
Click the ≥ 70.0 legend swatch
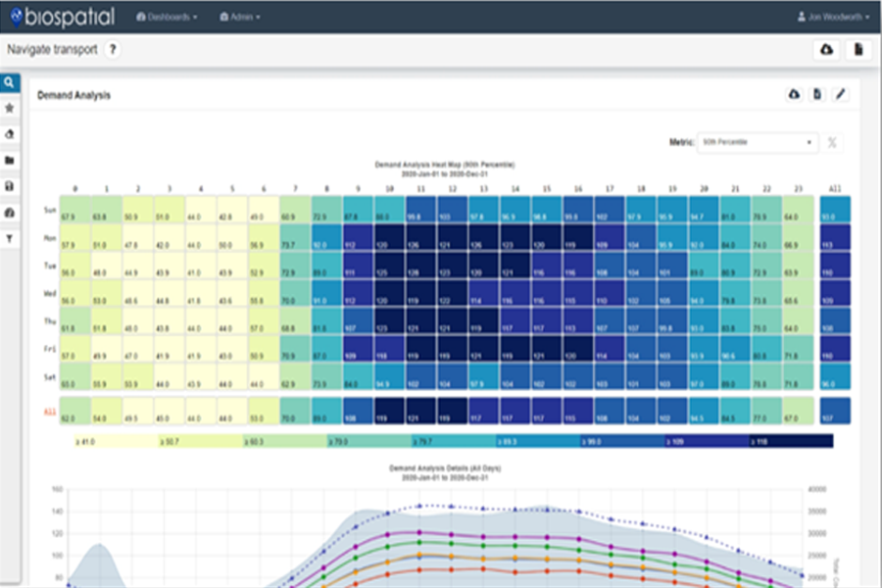(369, 441)
